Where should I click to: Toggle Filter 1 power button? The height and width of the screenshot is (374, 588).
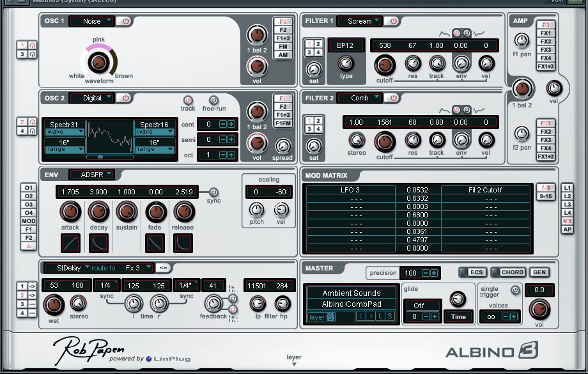pos(392,21)
